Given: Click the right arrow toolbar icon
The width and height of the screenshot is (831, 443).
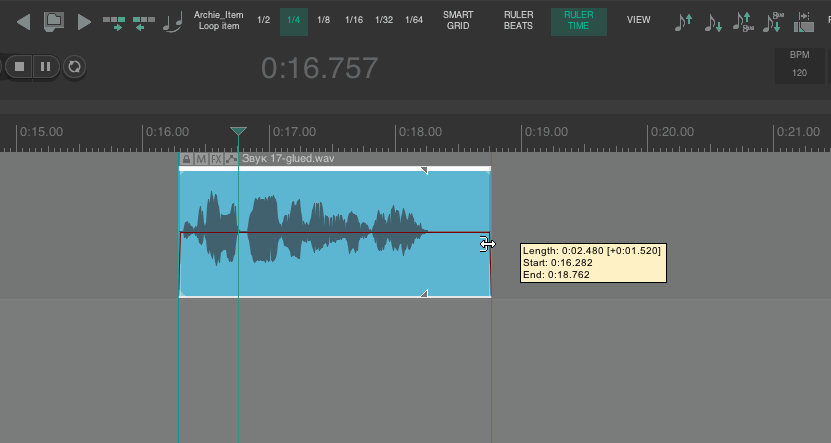Looking at the screenshot, I should 84,21.
